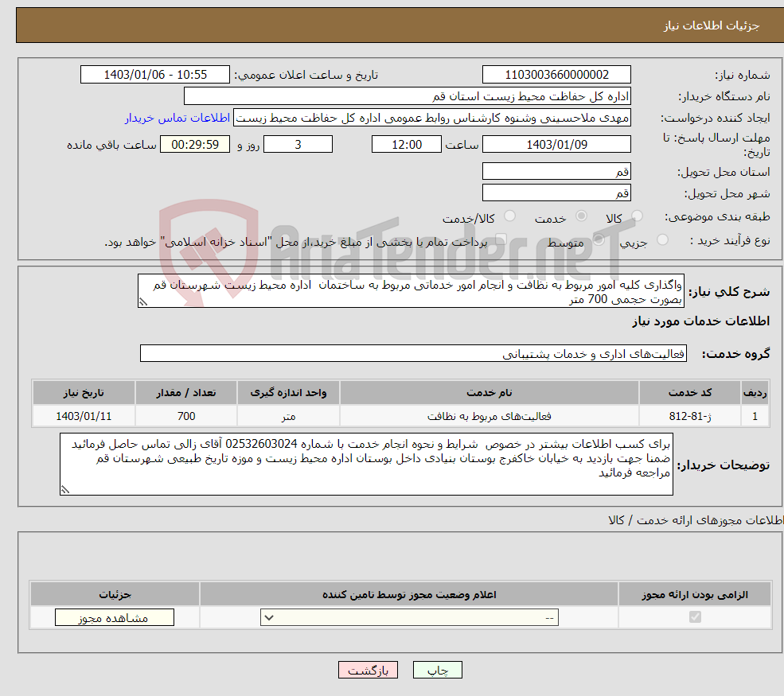
Task: Click the بازگشت back button
Action: click(368, 670)
